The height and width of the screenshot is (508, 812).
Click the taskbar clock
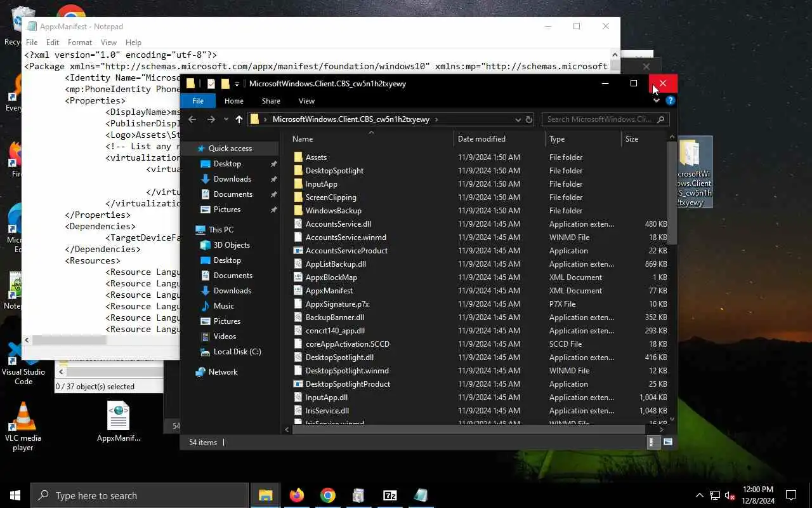point(757,495)
